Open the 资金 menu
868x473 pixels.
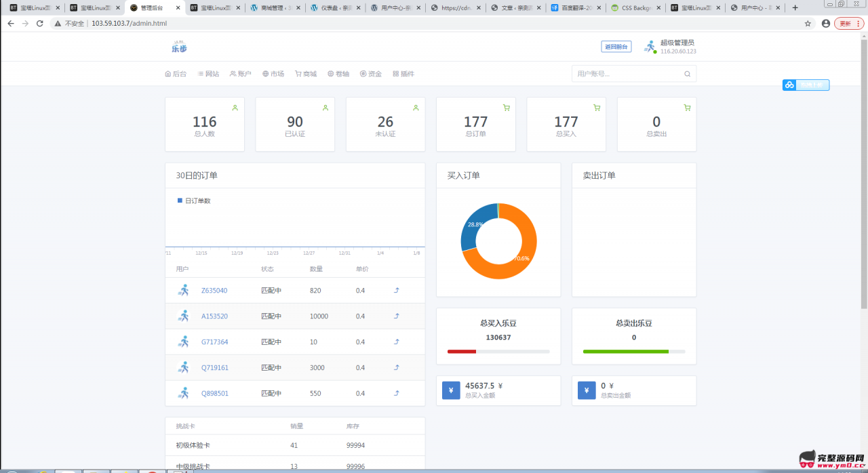(x=370, y=74)
